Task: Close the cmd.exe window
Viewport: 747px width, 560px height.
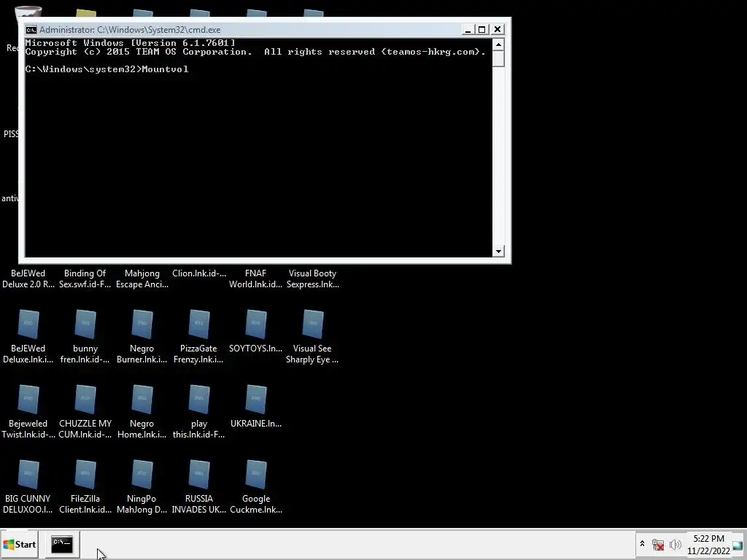Action: tap(498, 29)
